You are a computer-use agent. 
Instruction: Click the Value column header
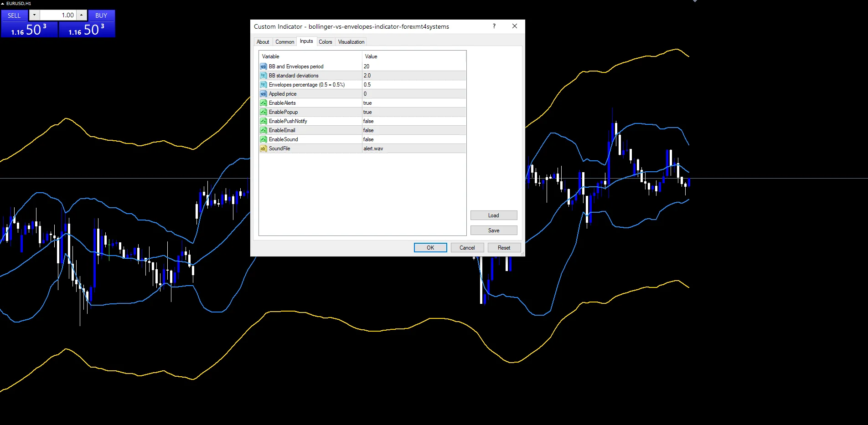click(x=414, y=56)
